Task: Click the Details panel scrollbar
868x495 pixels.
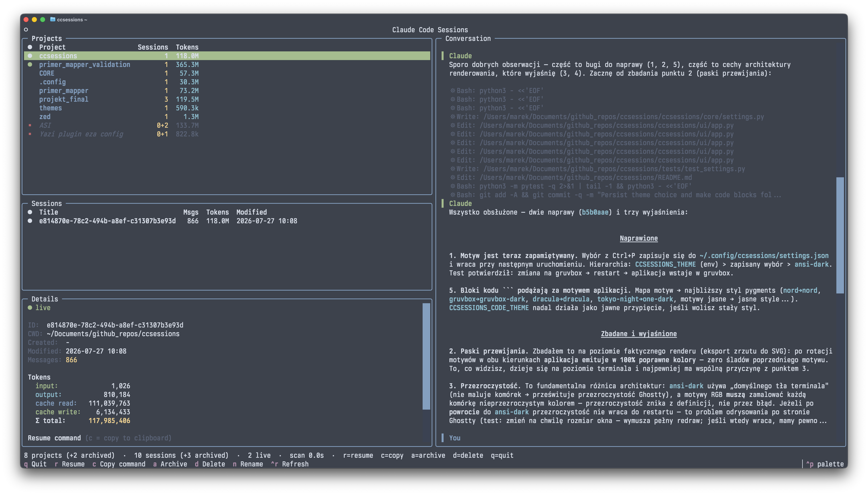Action: [x=426, y=356]
